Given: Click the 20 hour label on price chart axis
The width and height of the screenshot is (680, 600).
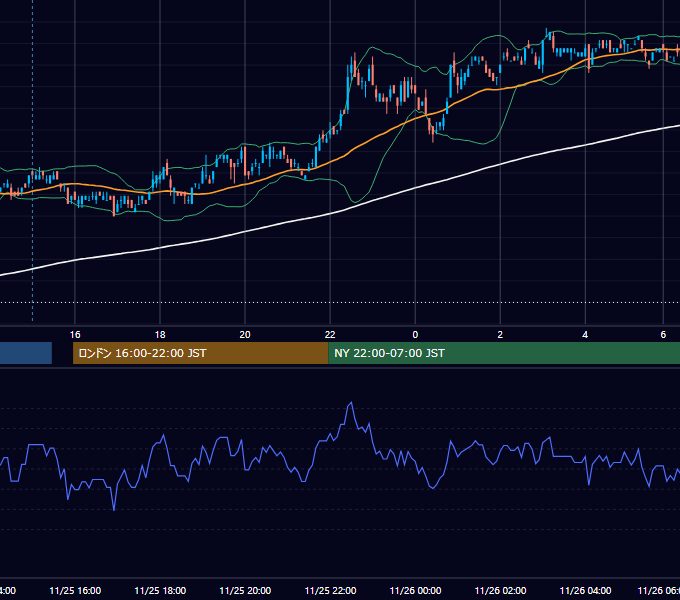Looking at the screenshot, I should tap(245, 335).
